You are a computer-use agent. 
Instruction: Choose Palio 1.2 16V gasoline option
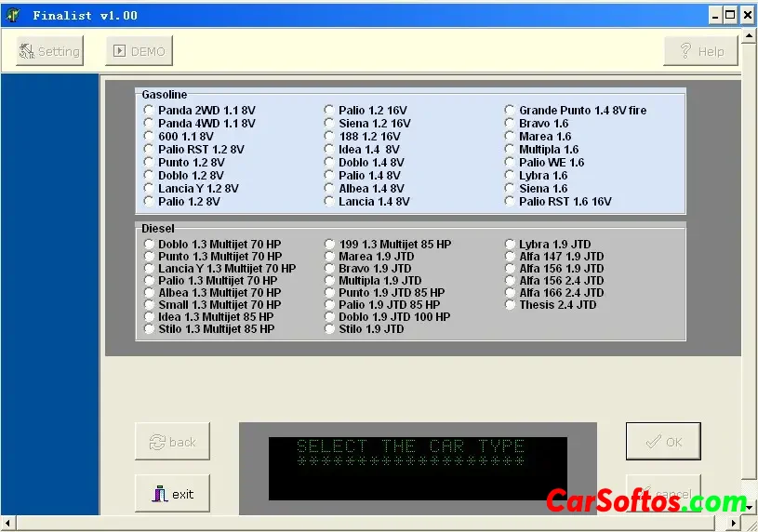coord(329,111)
